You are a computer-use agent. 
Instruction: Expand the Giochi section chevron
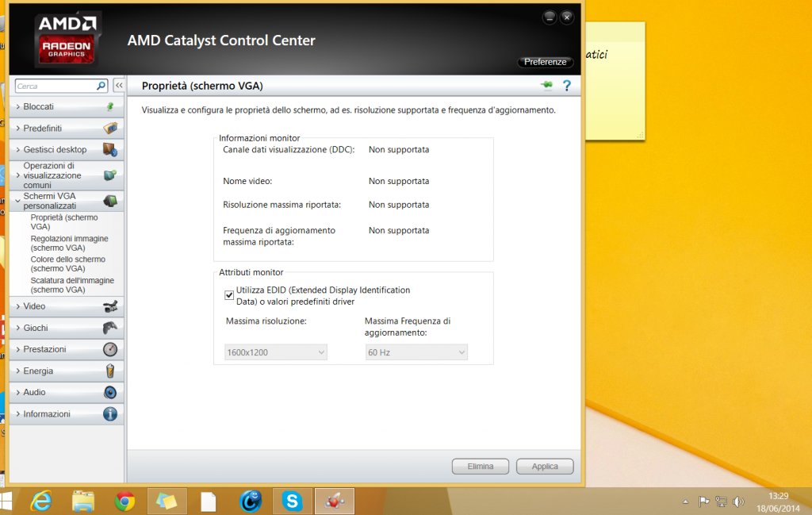coord(18,328)
